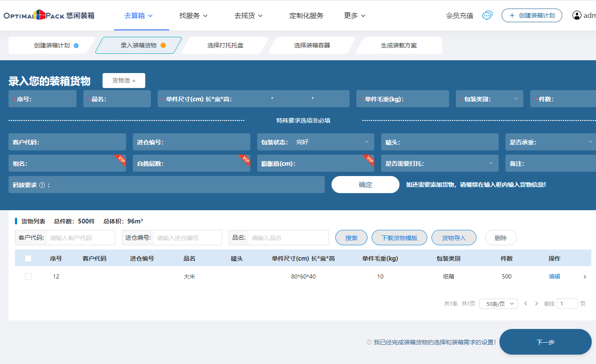The height and width of the screenshot is (364, 596).
Task: Open the 50条/页 page size selector
Action: click(x=499, y=304)
